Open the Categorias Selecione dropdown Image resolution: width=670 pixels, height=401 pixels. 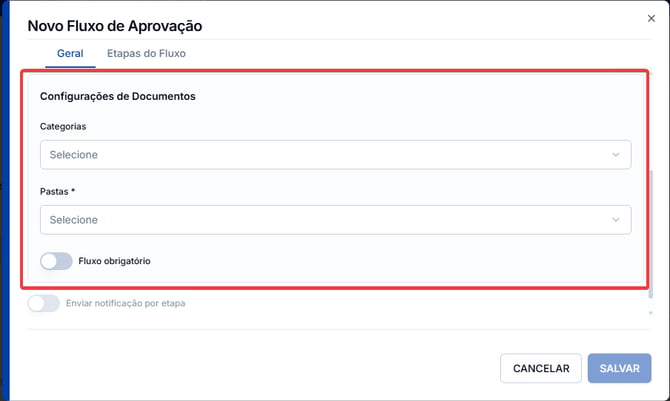tap(335, 155)
